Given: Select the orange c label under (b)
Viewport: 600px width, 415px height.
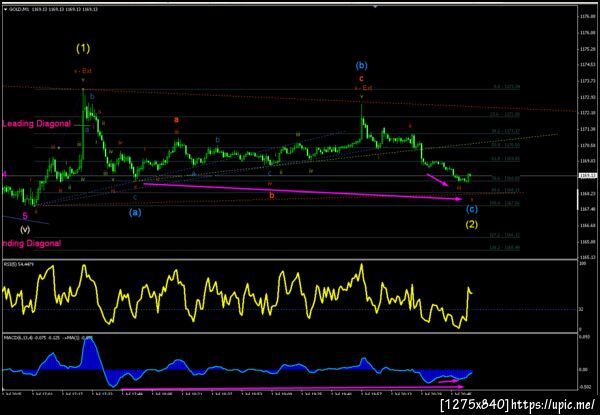Looking at the screenshot, I should pyautogui.click(x=361, y=79).
